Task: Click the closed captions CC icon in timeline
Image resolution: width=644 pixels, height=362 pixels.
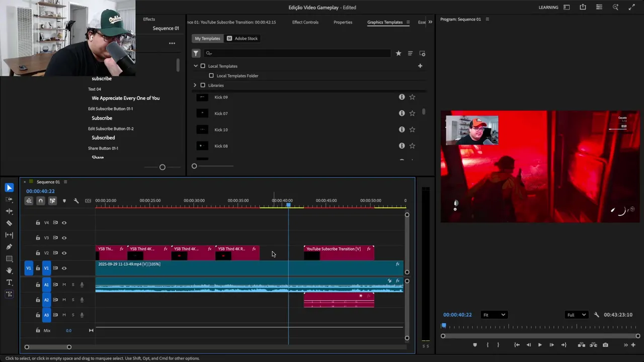Action: pos(88,201)
